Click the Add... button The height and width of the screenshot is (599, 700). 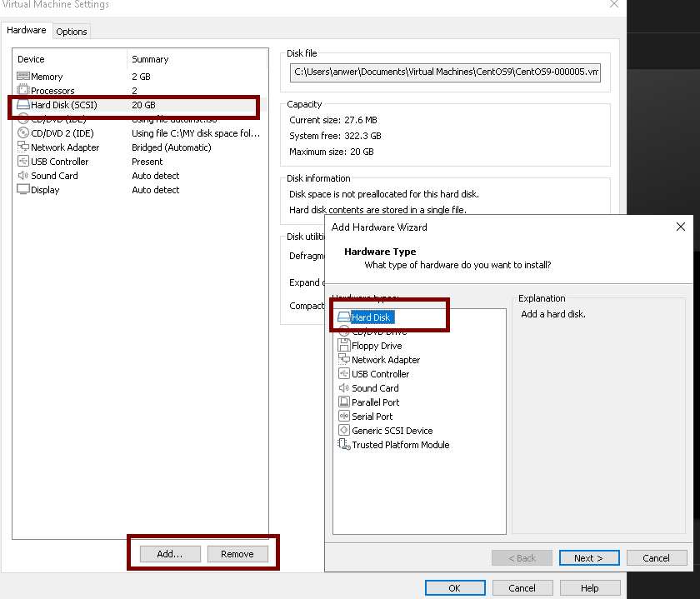(x=170, y=554)
